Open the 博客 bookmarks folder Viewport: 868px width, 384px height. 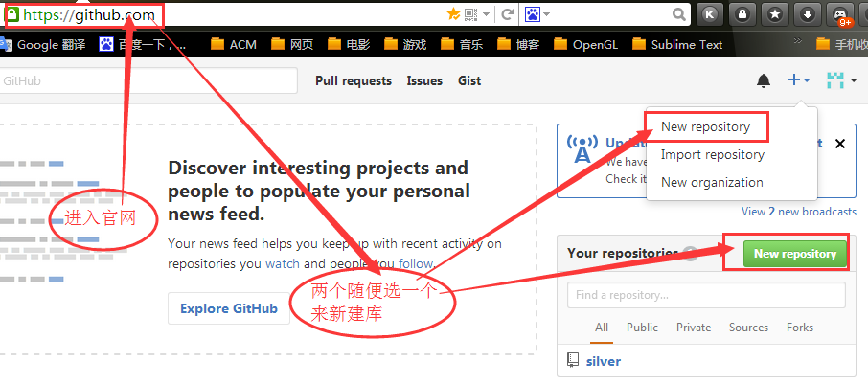pyautogui.click(x=518, y=44)
